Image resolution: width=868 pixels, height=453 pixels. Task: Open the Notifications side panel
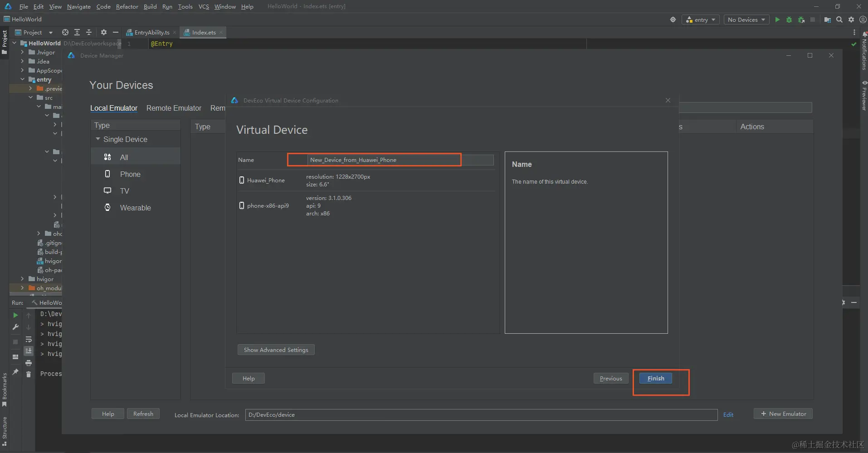[864, 51]
